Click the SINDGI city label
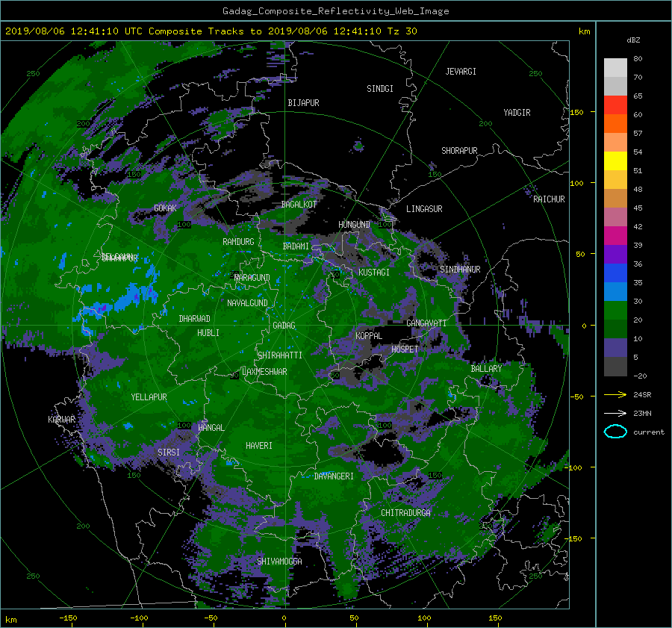Image resolution: width=672 pixels, height=628 pixels. pos(380,89)
